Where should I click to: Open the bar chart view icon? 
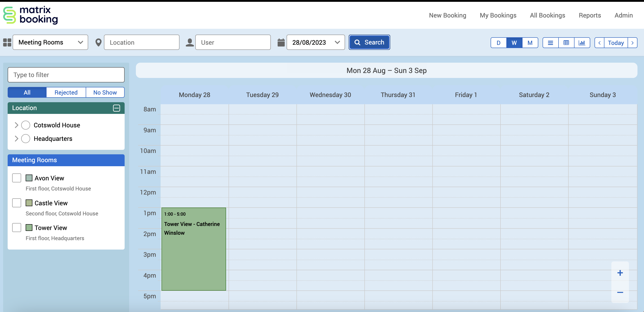tap(582, 43)
